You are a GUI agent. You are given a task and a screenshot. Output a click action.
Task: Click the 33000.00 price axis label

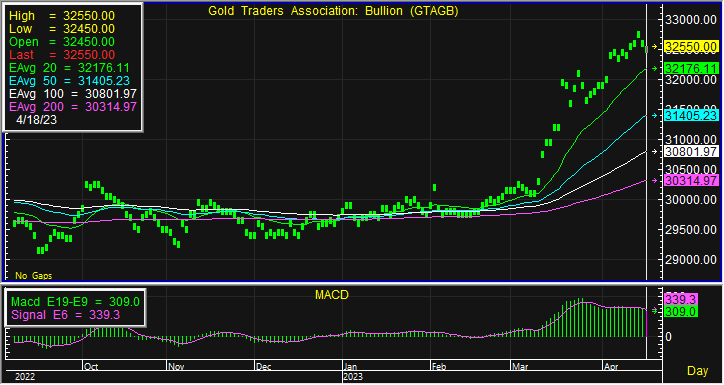(691, 20)
